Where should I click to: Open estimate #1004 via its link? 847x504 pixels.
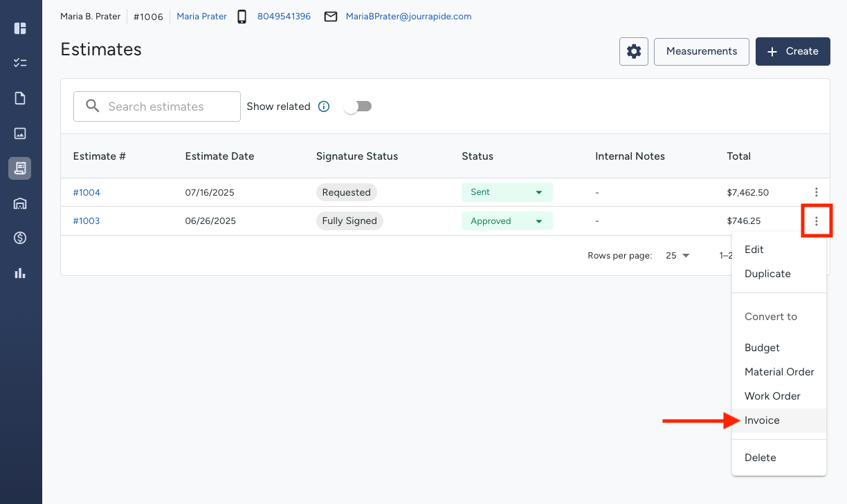[x=86, y=192]
